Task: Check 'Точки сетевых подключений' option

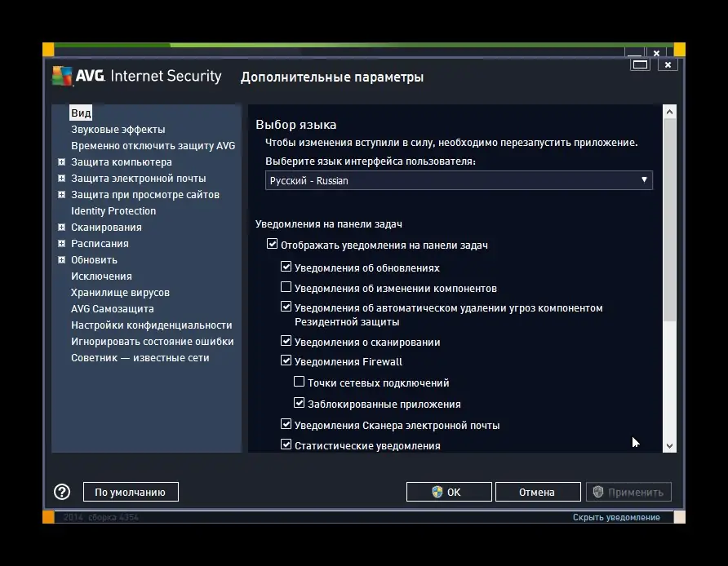Action: [x=300, y=382]
